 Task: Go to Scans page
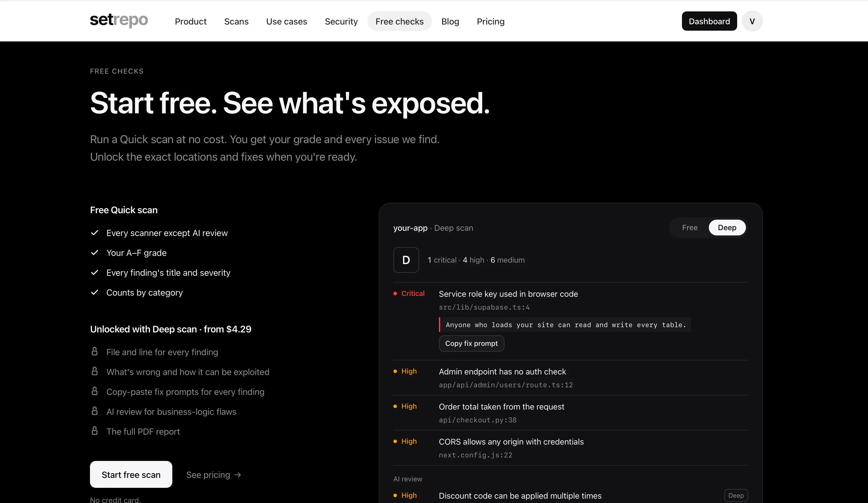(236, 21)
